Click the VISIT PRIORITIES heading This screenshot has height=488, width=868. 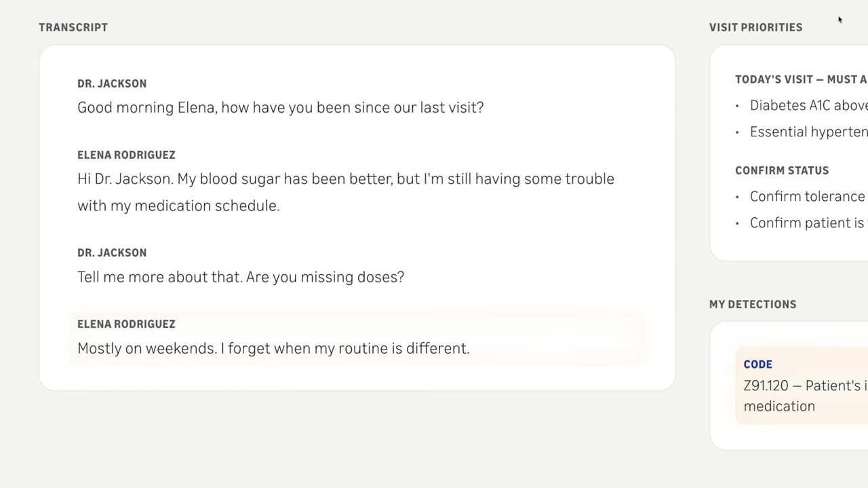pos(755,27)
